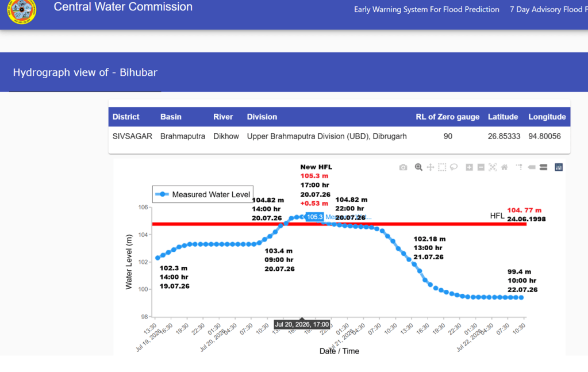Click the Date / Time axis title
Image resolution: width=588 pixels, height=372 pixels.
tap(339, 351)
